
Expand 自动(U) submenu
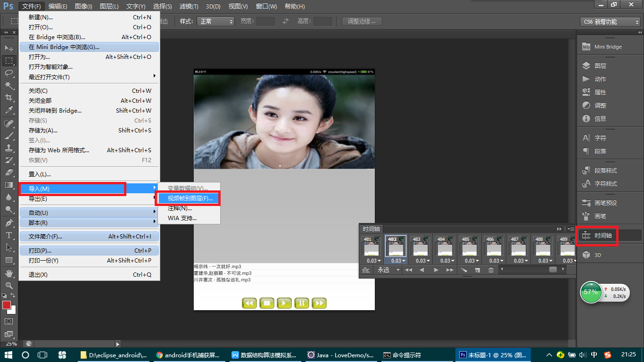tap(89, 213)
